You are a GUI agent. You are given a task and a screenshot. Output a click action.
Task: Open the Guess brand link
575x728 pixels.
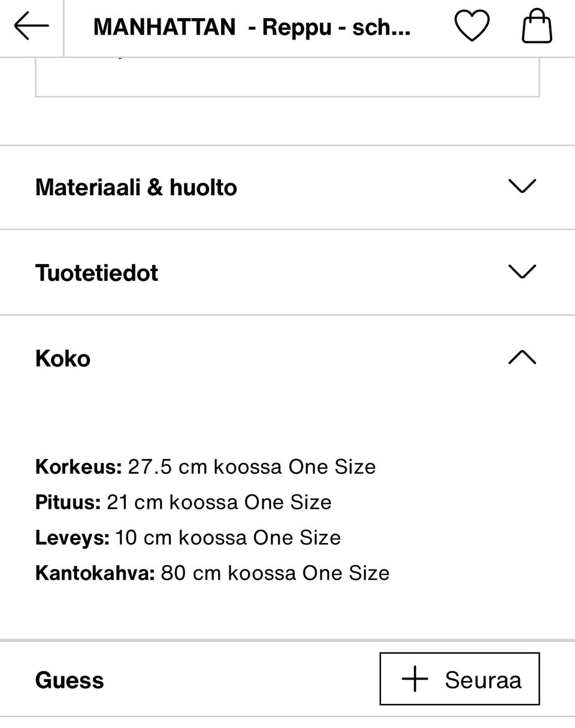pyautogui.click(x=69, y=680)
